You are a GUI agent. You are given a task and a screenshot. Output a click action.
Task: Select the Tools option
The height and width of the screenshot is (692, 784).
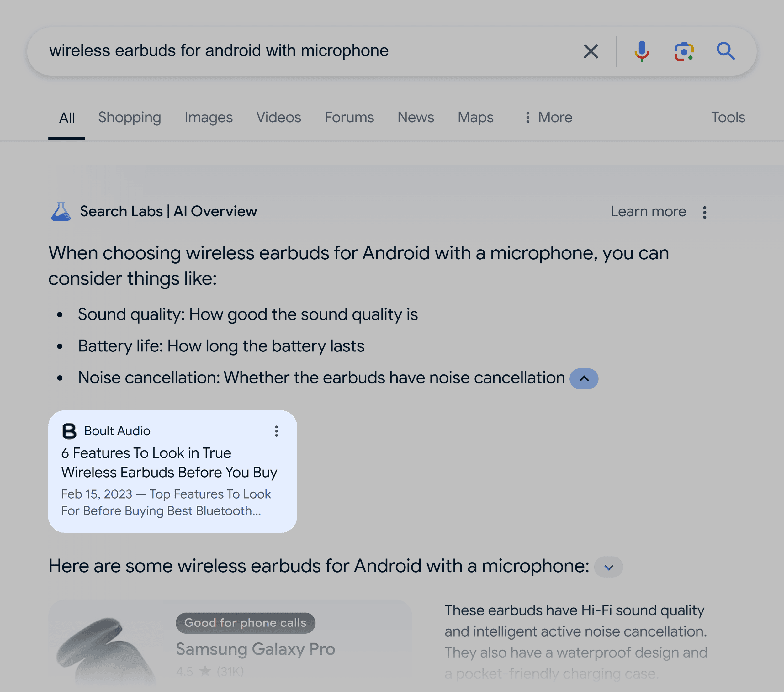click(x=728, y=117)
